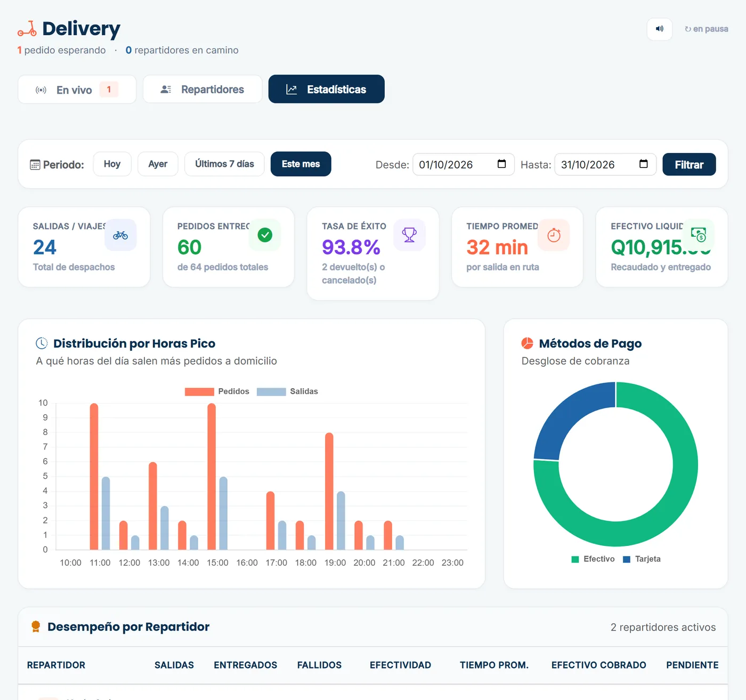
Task: Click the orange Pedidos bar at 19:00
Action: pos(329,491)
